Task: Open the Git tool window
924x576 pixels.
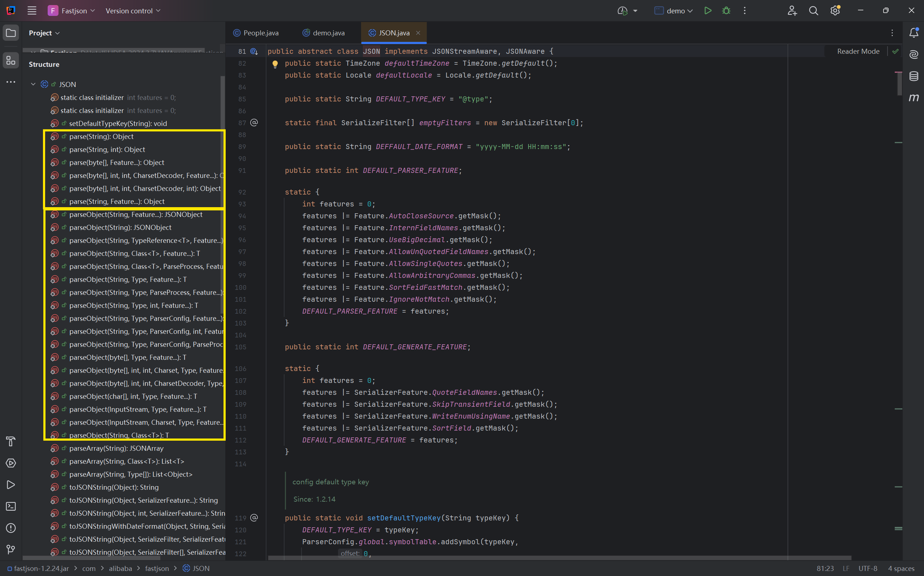Action: coord(11,549)
